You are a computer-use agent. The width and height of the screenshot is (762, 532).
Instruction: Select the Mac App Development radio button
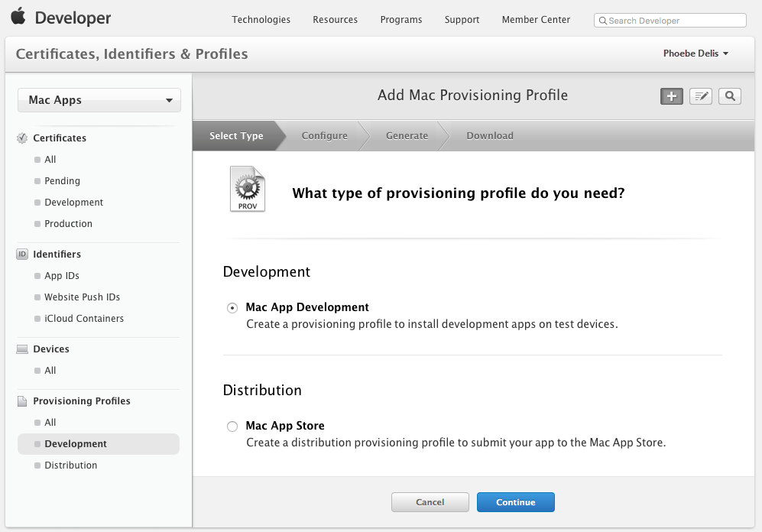click(232, 307)
